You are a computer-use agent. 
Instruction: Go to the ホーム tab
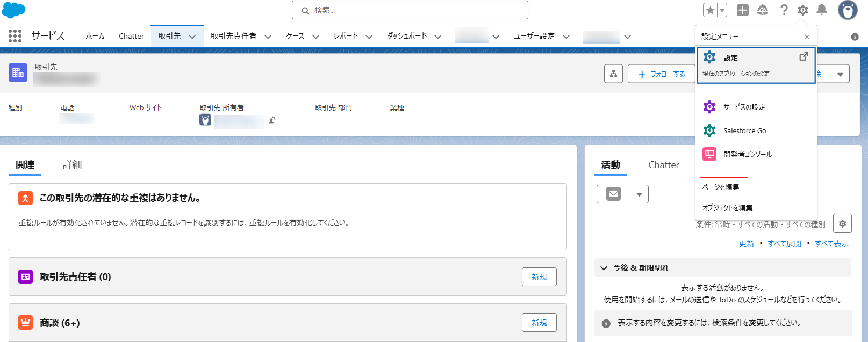point(95,36)
